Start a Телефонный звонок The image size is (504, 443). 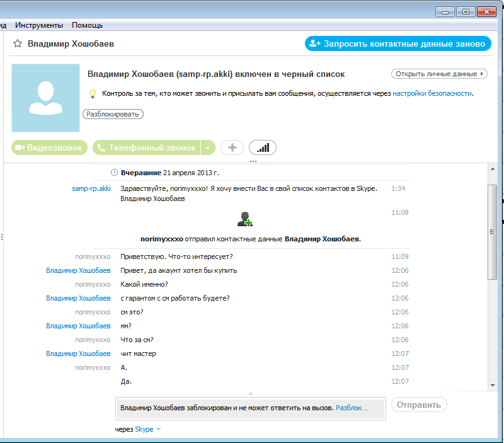point(147,147)
